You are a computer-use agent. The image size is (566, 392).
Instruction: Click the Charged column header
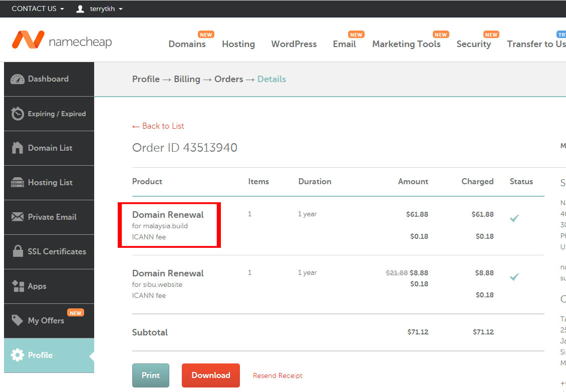point(477,182)
